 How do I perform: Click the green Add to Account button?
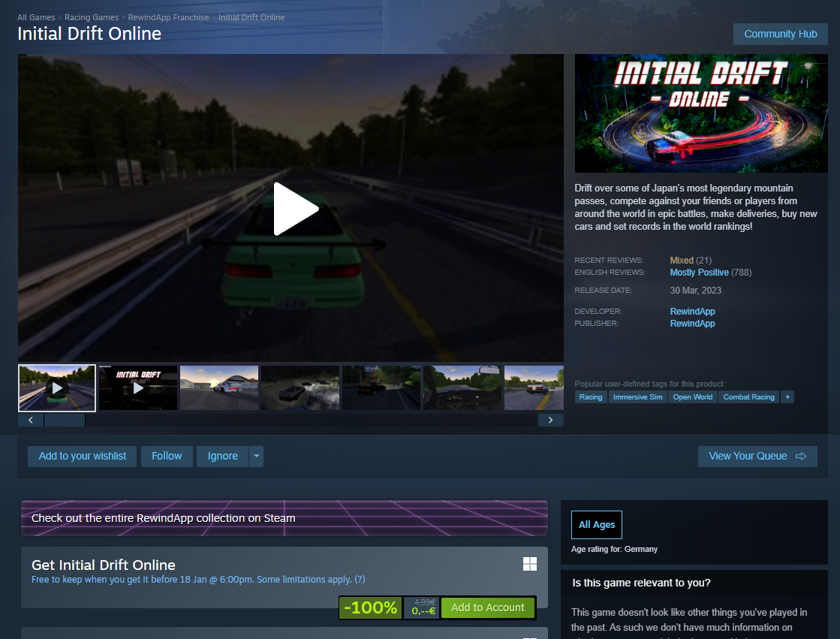[488, 607]
